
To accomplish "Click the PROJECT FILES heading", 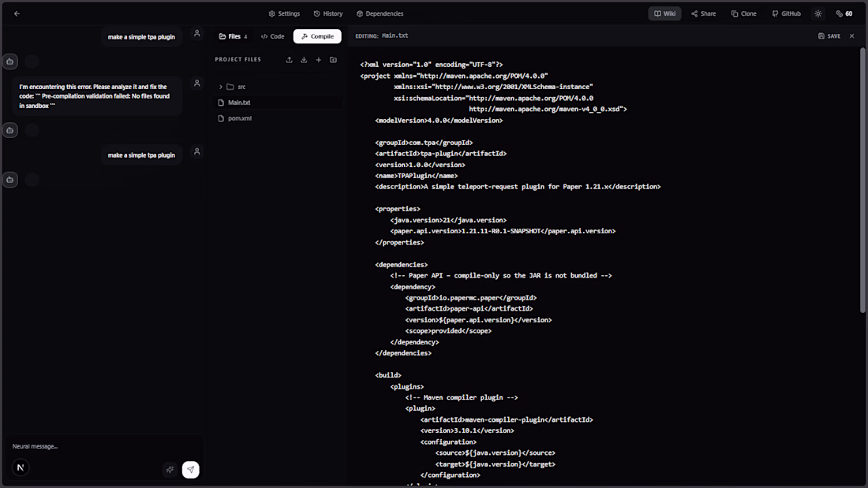I will coord(238,60).
